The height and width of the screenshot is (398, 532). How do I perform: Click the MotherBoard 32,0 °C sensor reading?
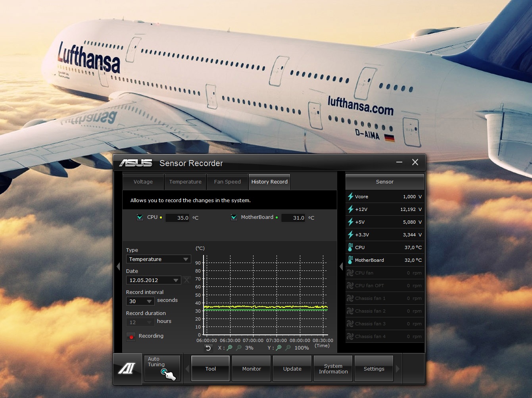413,260
